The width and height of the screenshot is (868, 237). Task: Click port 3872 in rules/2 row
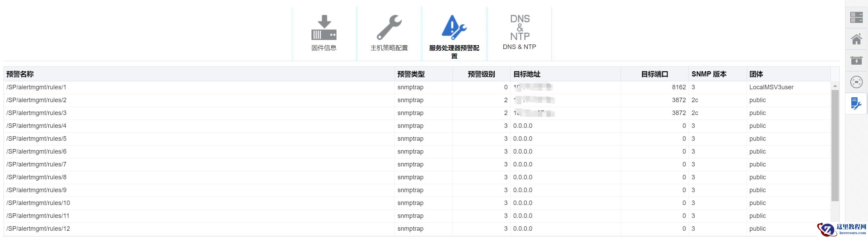pyautogui.click(x=679, y=100)
